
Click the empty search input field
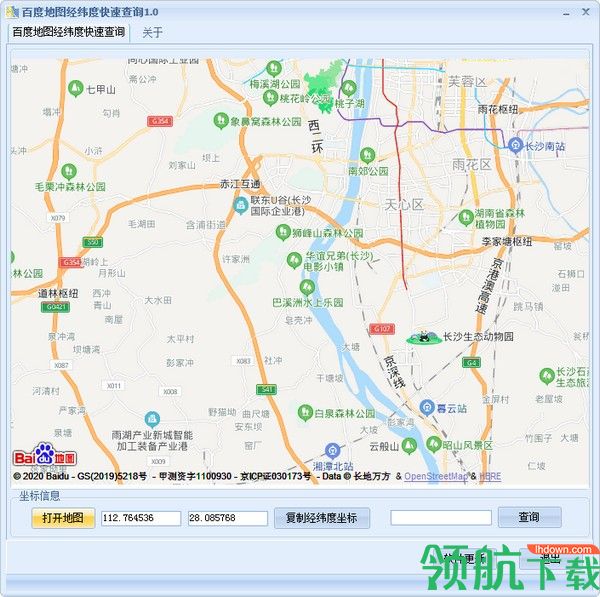point(441,517)
